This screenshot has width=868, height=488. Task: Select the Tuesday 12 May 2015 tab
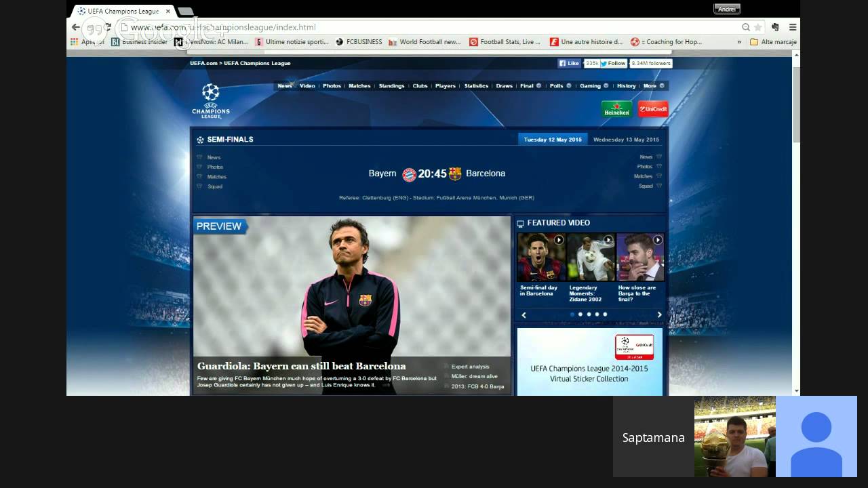point(553,140)
